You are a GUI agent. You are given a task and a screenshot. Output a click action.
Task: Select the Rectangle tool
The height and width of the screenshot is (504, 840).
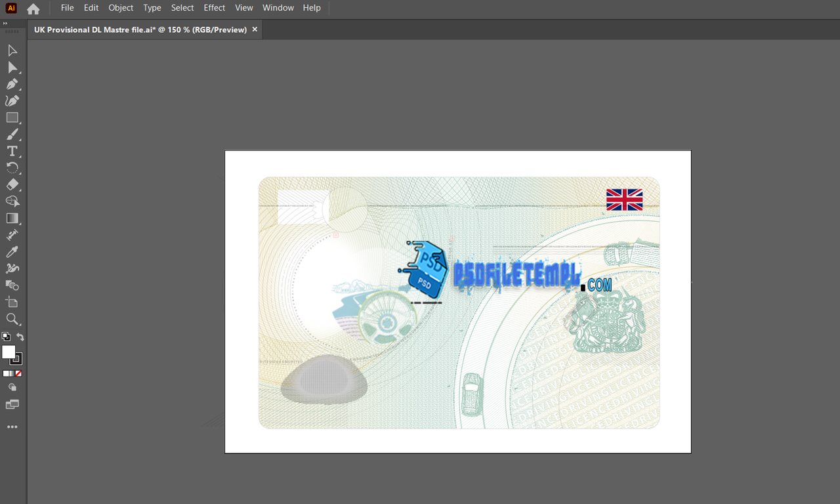[12, 118]
